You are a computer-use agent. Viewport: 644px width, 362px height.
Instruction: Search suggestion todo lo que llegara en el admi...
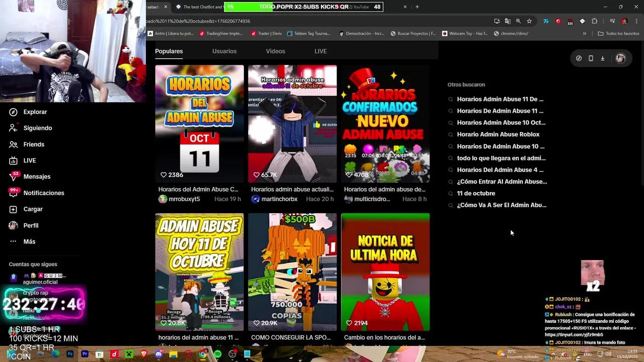tap(501, 158)
